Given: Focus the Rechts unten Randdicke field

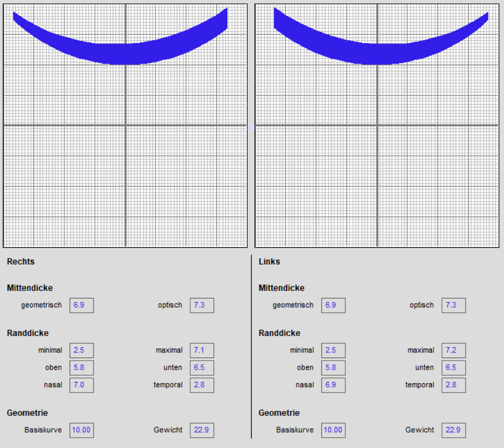Looking at the screenshot, I should pos(202,368).
